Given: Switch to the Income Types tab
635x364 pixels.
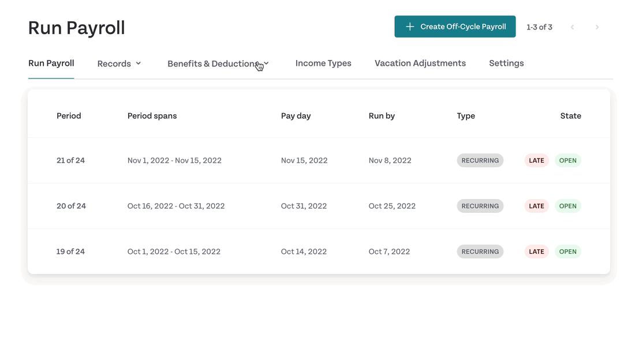Looking at the screenshot, I should pyautogui.click(x=323, y=63).
